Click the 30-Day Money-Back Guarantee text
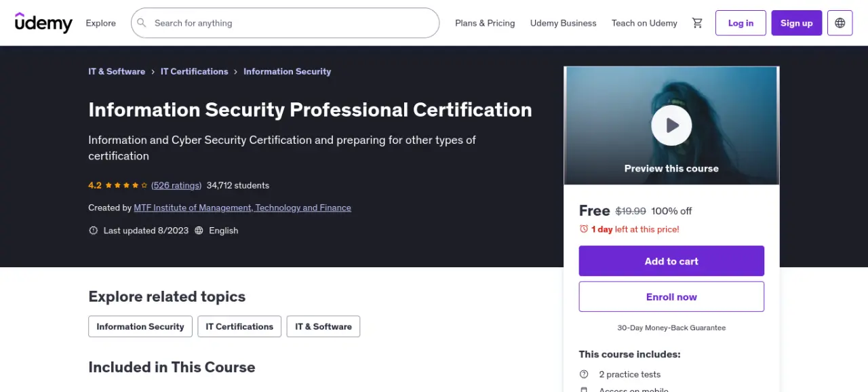The width and height of the screenshot is (868, 392). (671, 328)
